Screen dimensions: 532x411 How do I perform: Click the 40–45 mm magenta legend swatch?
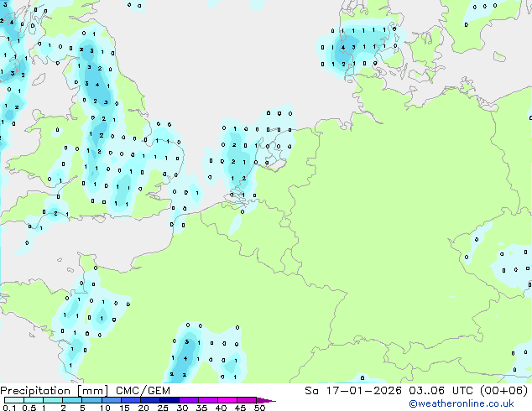tap(227, 400)
